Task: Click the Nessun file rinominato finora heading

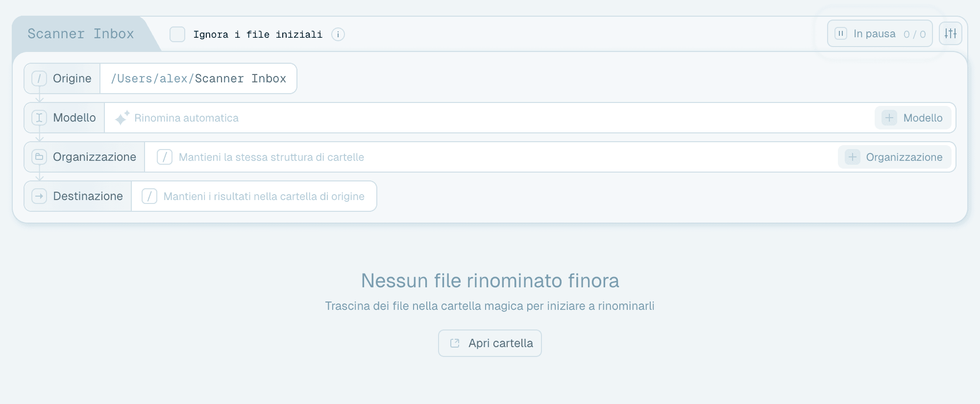Action: click(490, 280)
